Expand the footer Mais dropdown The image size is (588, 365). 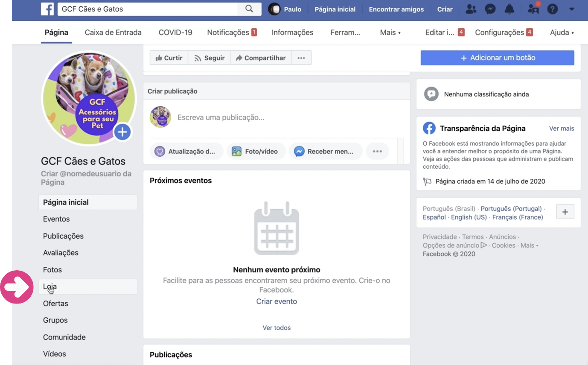tap(530, 245)
